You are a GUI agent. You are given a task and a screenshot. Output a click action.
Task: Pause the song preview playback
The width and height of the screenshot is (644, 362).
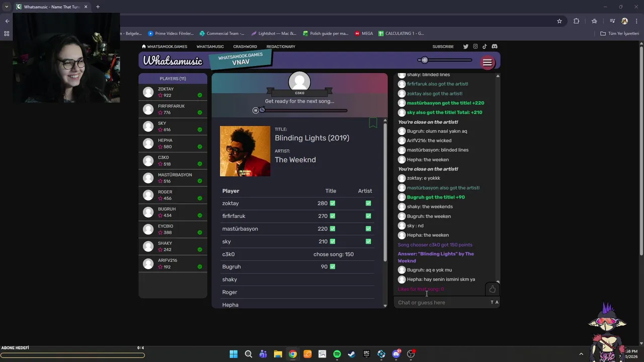pyautogui.click(x=256, y=110)
